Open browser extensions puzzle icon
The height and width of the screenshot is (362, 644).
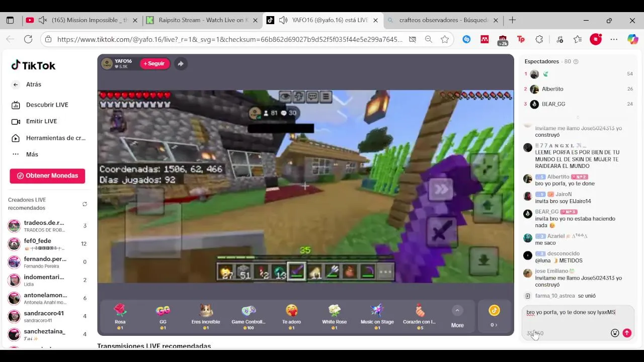539,39
